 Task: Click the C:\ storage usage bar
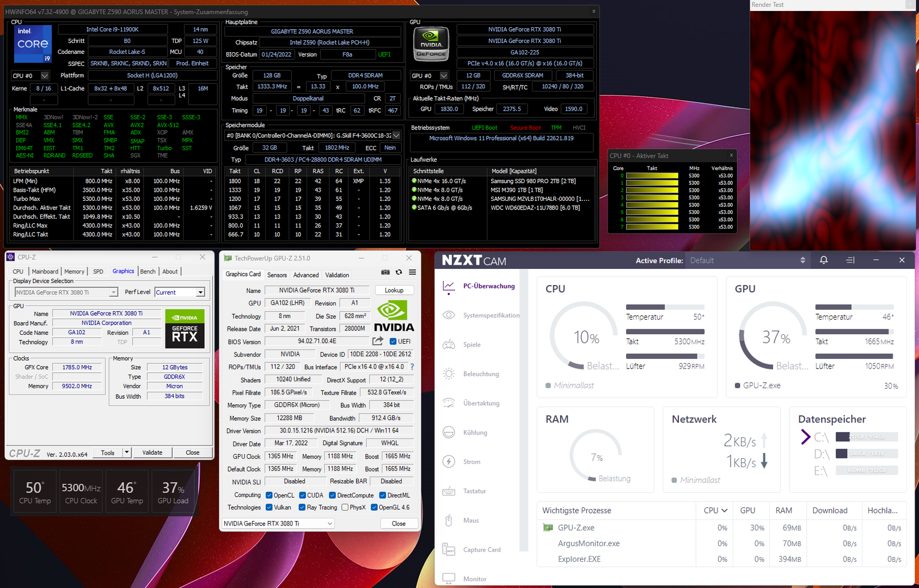[x=866, y=437]
